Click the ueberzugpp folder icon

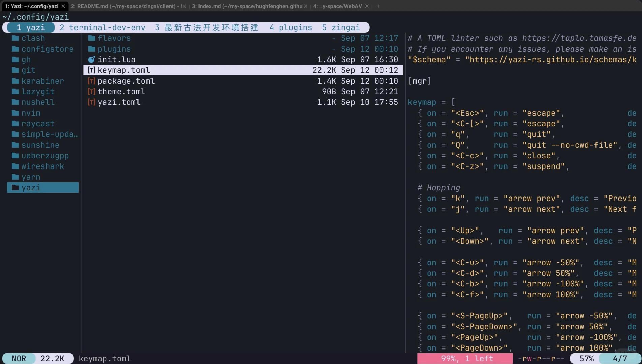(x=15, y=156)
